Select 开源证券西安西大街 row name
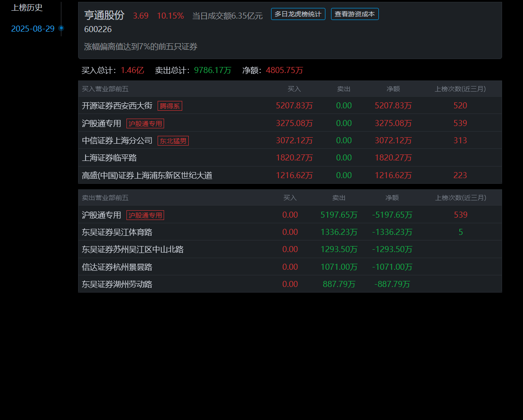 click(x=117, y=106)
